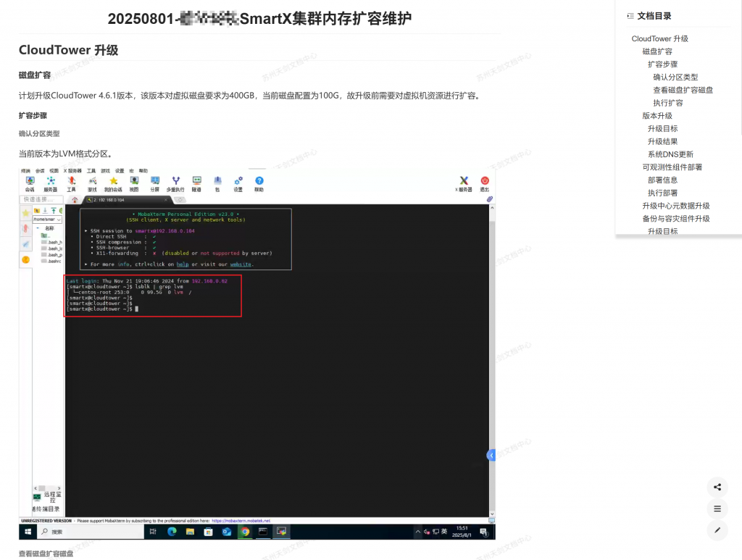Select the 多重执行 toolbar icon

pyautogui.click(x=175, y=182)
